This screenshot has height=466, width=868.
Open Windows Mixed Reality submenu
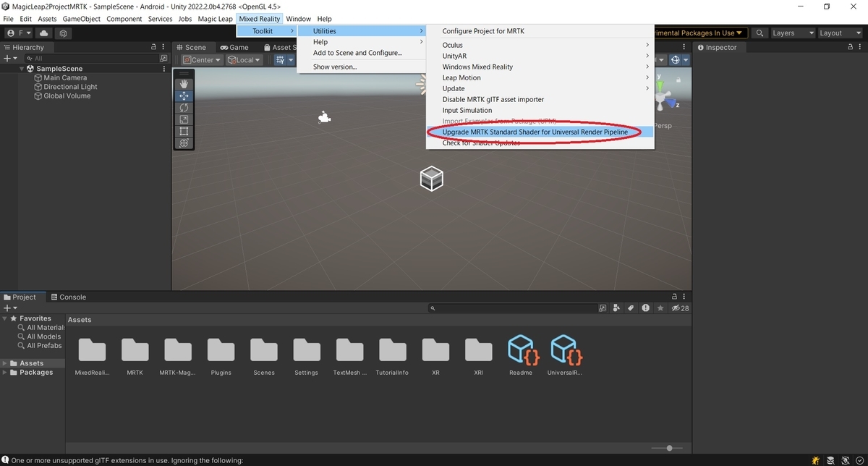click(x=540, y=67)
